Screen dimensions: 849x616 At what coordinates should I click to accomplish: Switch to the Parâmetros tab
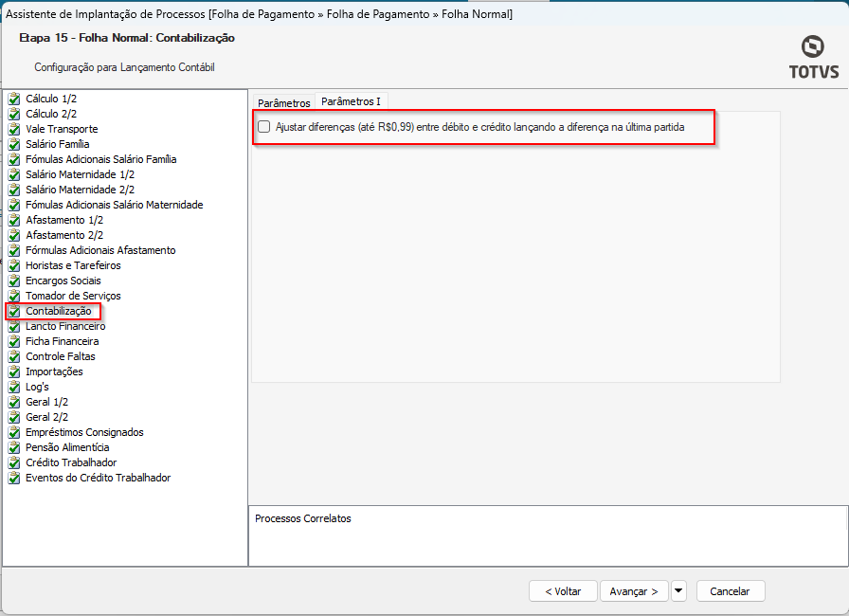(x=283, y=102)
